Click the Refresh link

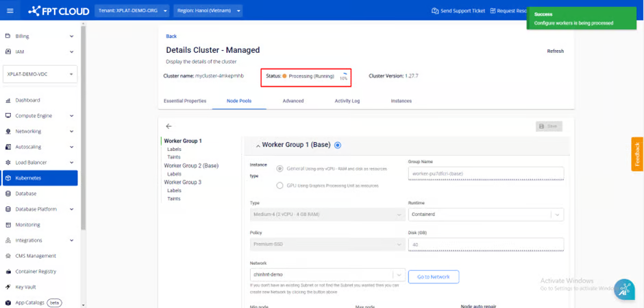point(555,51)
